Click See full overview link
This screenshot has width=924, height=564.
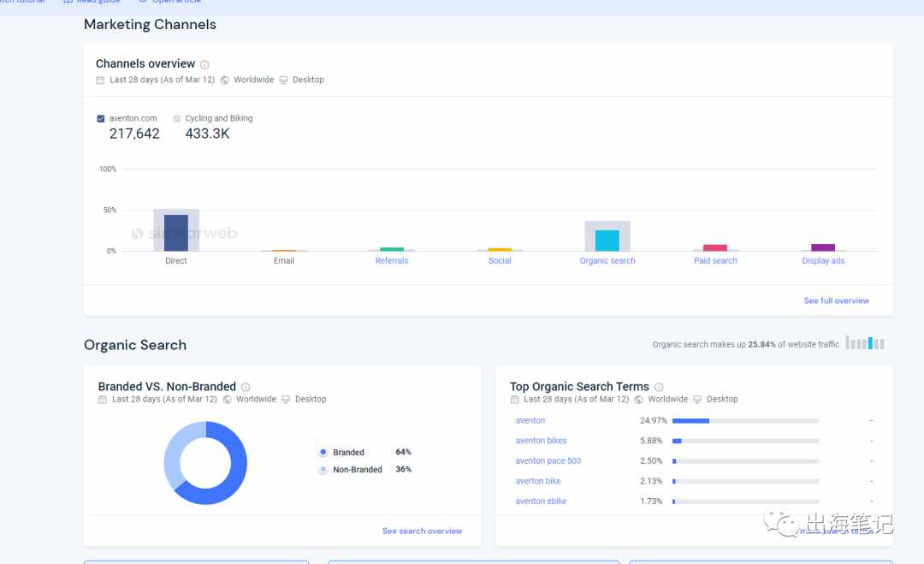[x=836, y=300]
